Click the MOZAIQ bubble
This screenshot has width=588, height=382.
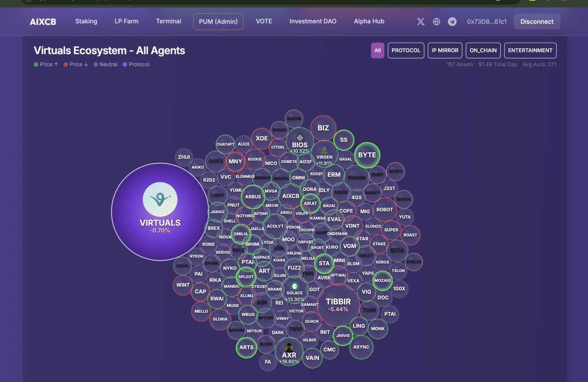click(382, 280)
